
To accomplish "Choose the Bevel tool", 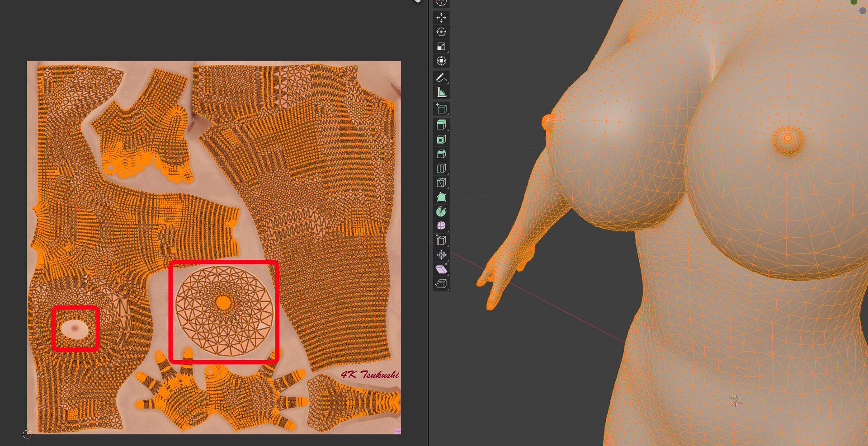I will coord(441,154).
